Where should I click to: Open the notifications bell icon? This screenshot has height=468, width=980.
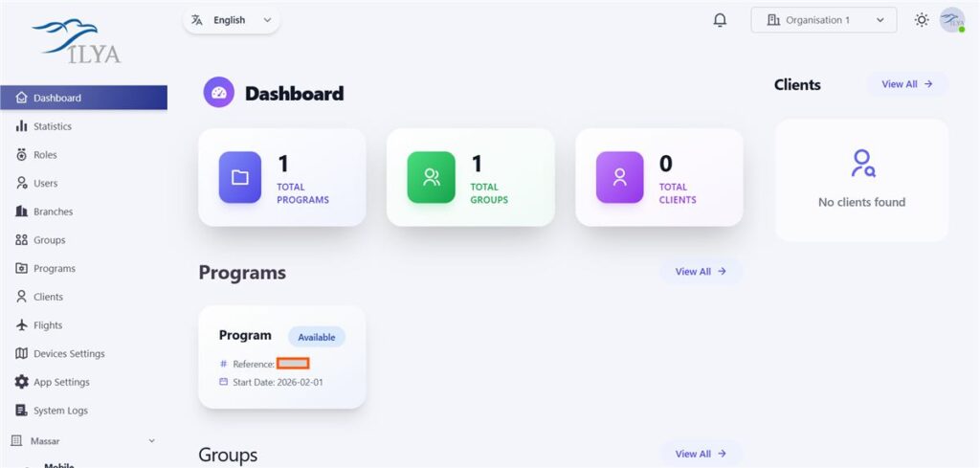[x=720, y=20]
